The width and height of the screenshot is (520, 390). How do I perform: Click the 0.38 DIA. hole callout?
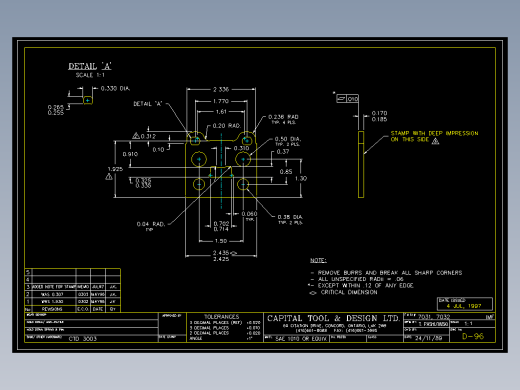click(x=290, y=219)
